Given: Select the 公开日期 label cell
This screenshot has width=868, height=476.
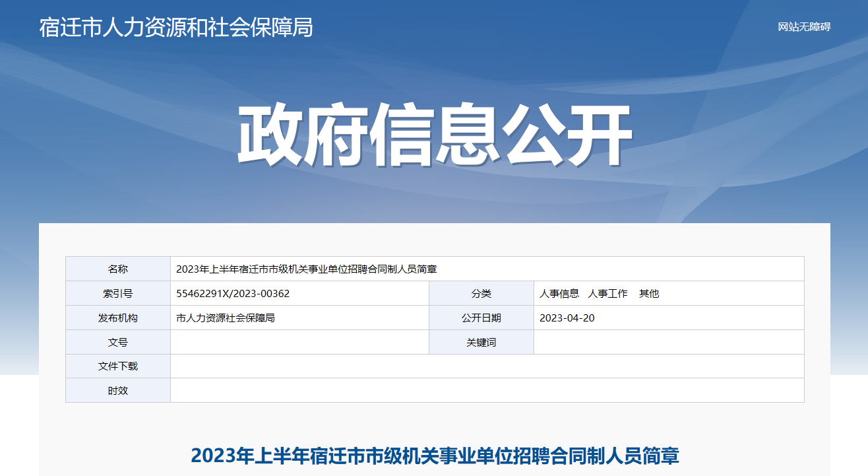Looking at the screenshot, I should (x=481, y=318).
